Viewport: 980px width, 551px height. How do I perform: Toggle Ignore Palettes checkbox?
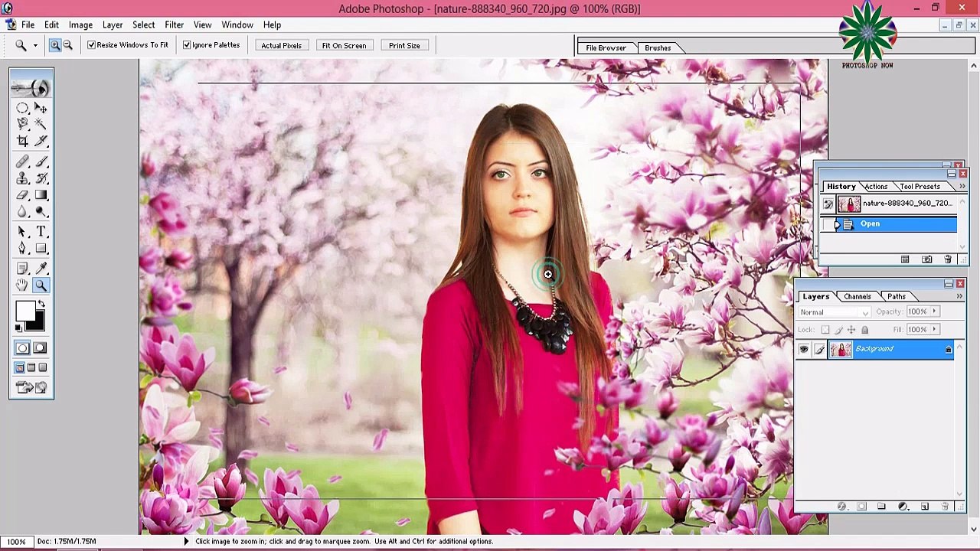tap(187, 45)
